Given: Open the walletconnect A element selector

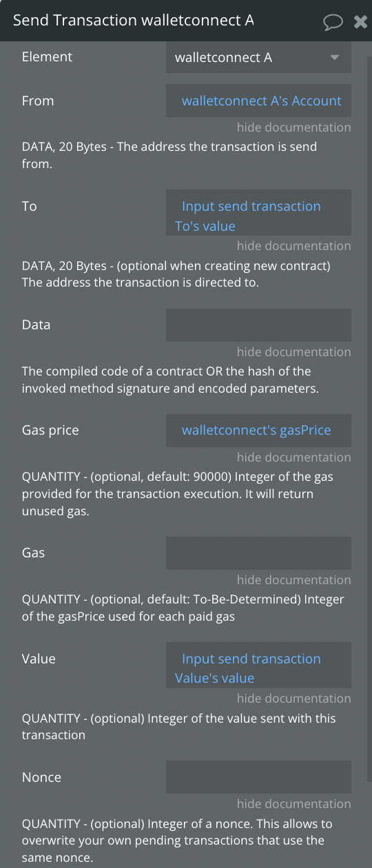Looking at the screenshot, I should 258,58.
